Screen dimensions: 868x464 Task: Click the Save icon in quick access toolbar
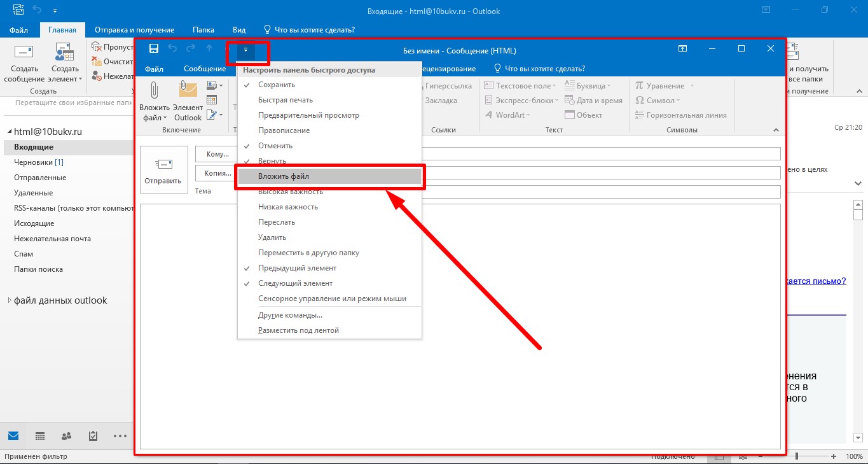point(153,49)
